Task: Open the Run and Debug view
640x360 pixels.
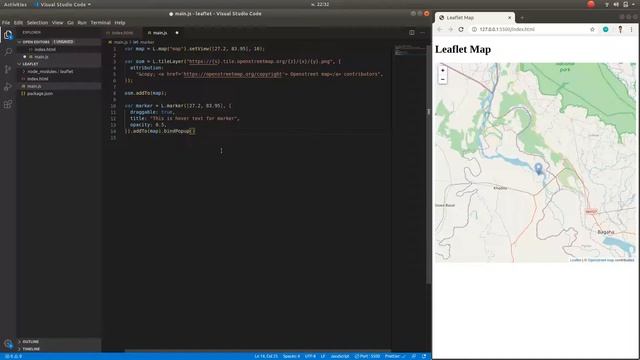Action: pos(8,87)
